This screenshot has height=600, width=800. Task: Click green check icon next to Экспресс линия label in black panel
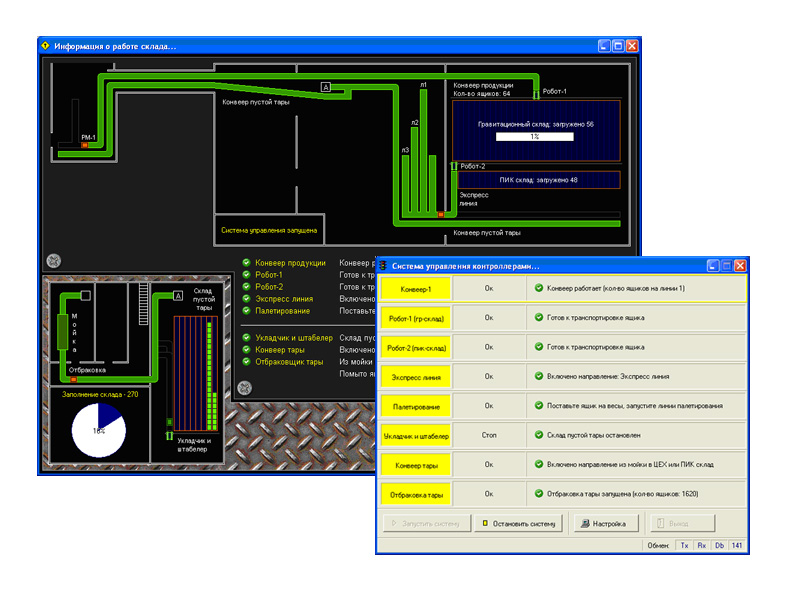(x=246, y=298)
